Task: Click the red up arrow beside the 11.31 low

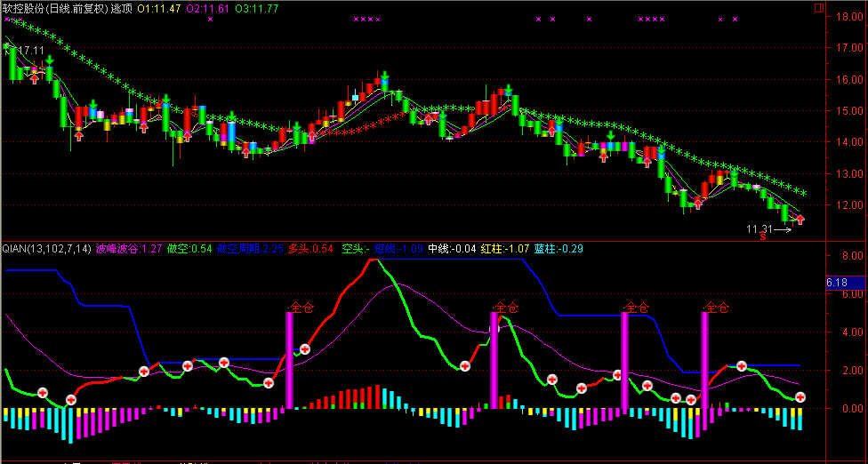Action: 800,219
